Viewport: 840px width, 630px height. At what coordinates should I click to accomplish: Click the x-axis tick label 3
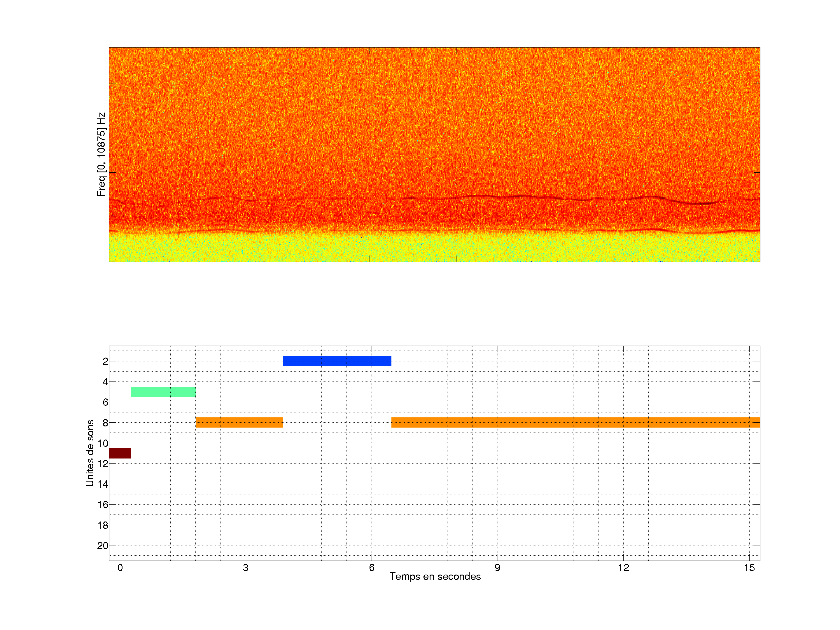(x=246, y=568)
